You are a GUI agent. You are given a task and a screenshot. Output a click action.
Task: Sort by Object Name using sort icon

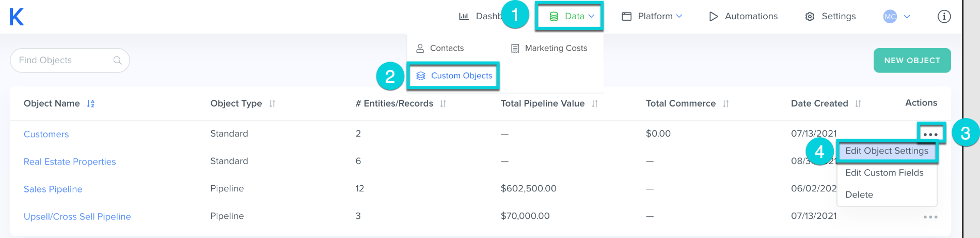point(91,103)
